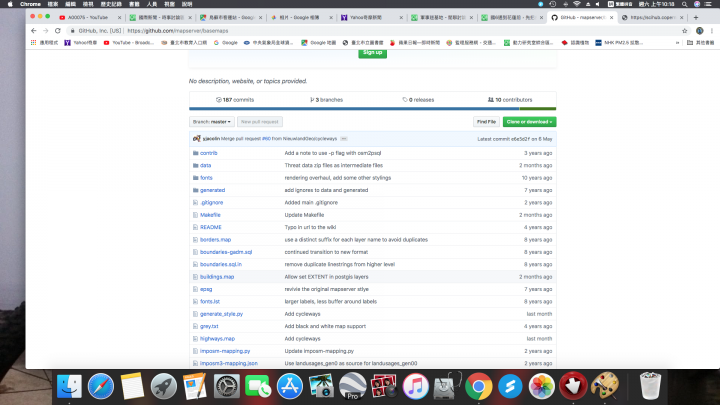Viewport: 720px width, 405px height.
Task: Open System Preferences gear in dock
Action: point(226,386)
